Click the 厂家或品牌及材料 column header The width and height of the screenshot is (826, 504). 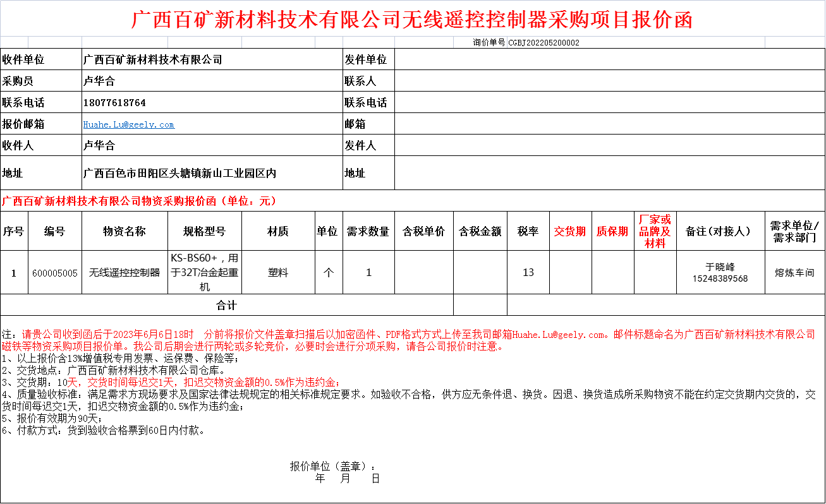655,231
